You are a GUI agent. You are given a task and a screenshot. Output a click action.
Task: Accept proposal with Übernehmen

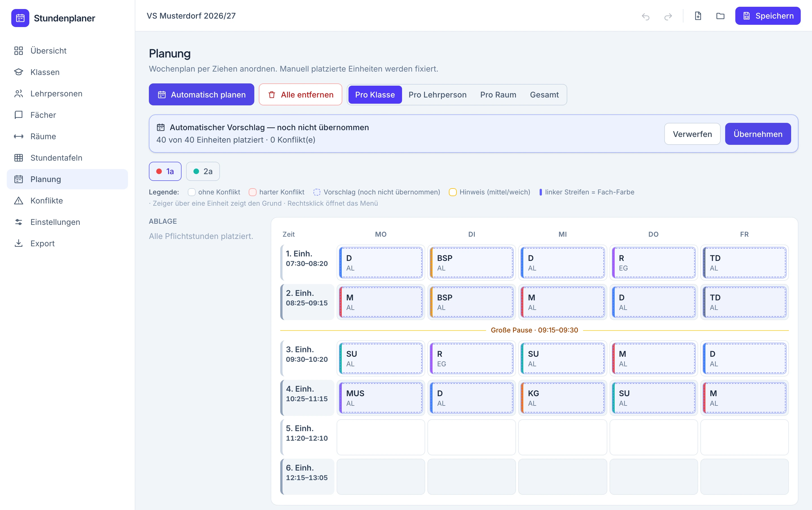[758, 134]
